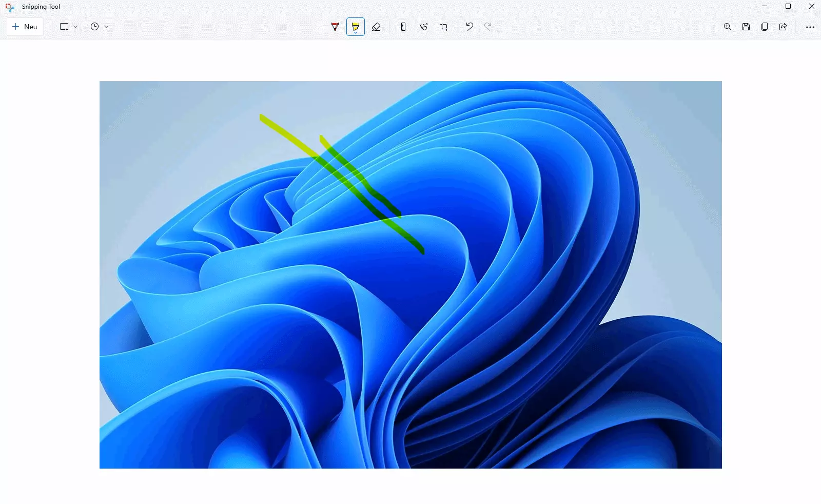Copy the snip to clipboard

[x=765, y=27]
